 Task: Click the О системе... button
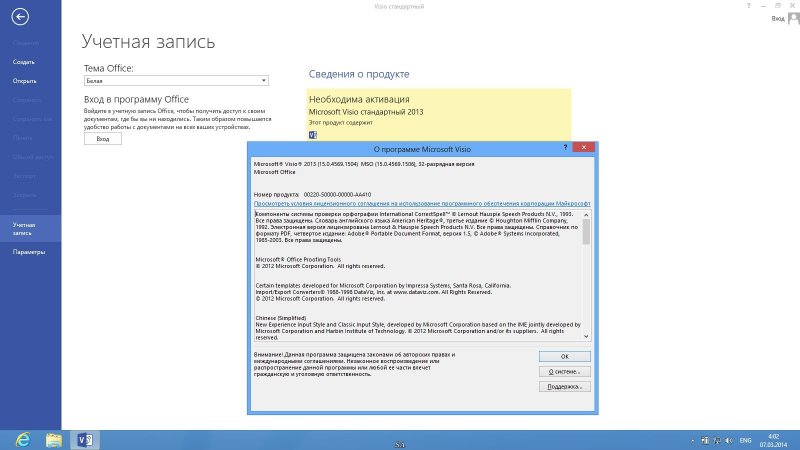pyautogui.click(x=565, y=371)
